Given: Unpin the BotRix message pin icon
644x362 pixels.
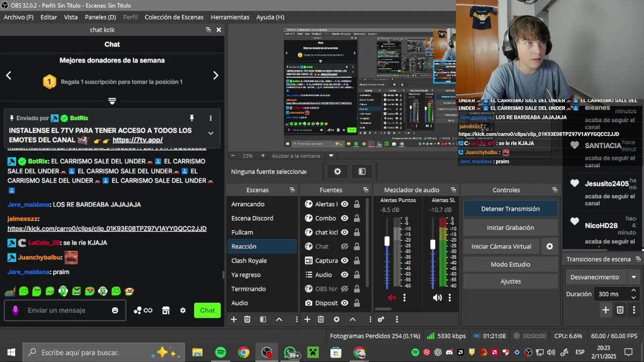Looking at the screenshot, I should 192,118.
